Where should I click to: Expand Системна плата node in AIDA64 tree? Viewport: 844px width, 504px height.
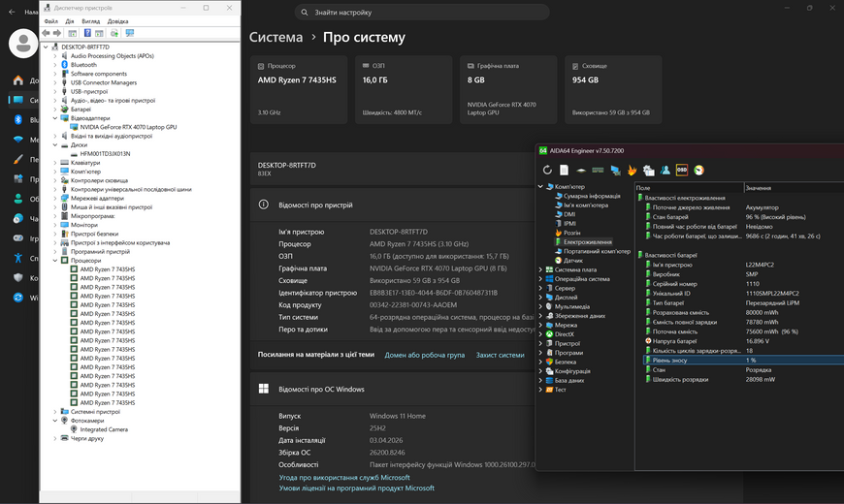point(540,269)
